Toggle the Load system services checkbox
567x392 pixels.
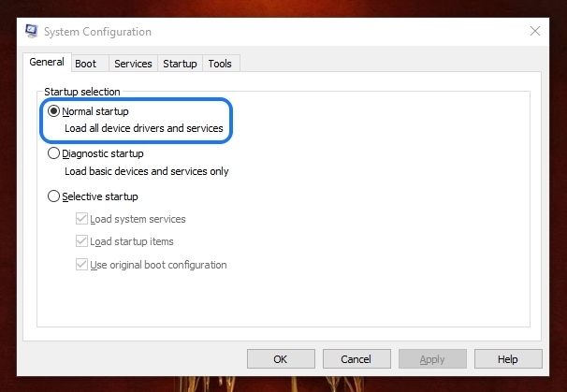point(81,219)
